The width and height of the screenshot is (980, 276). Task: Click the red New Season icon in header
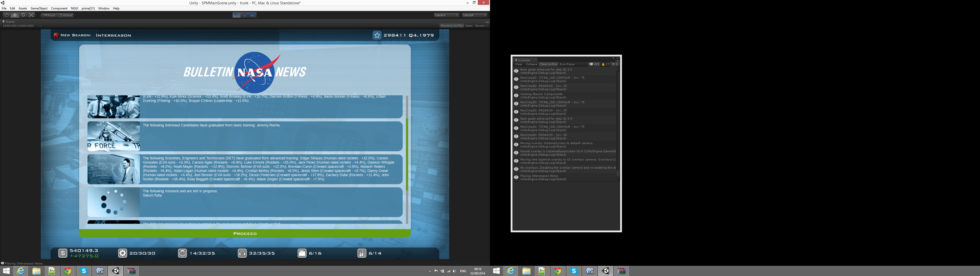pyautogui.click(x=56, y=36)
